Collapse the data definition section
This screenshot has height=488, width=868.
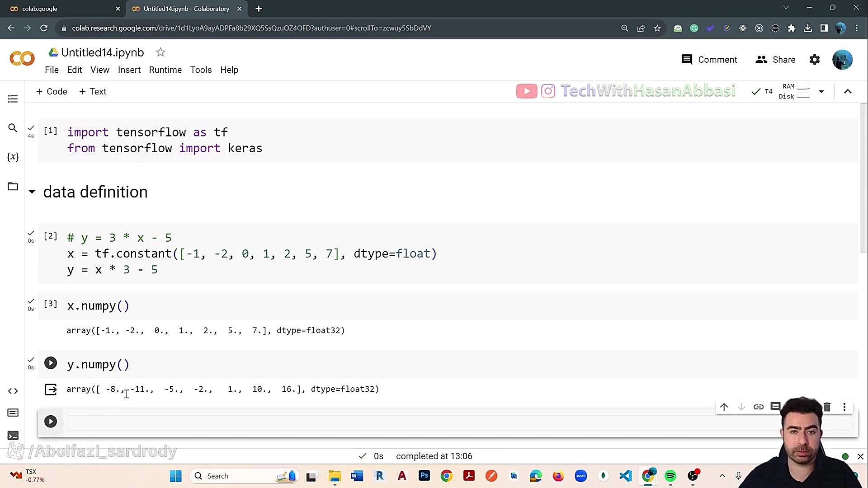coord(32,192)
